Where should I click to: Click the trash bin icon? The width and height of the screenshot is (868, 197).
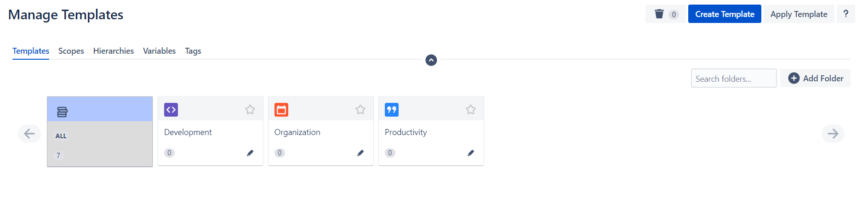click(x=659, y=14)
